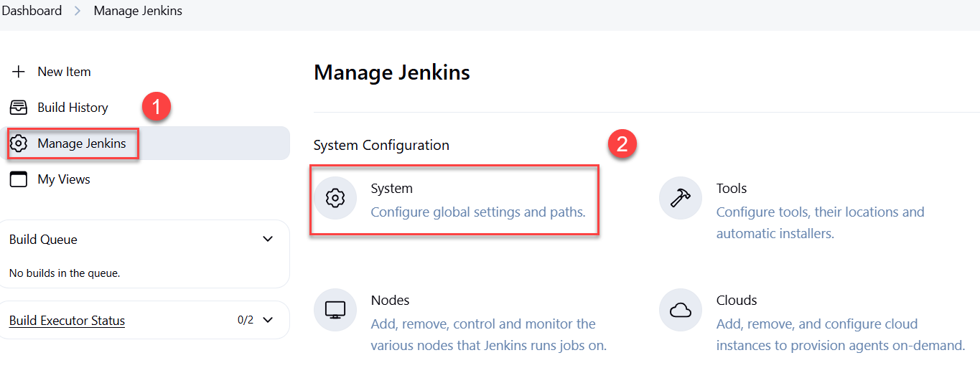Collapse the Build Queue panel chevron
Viewport: 980px width, 368px height.
click(268, 239)
